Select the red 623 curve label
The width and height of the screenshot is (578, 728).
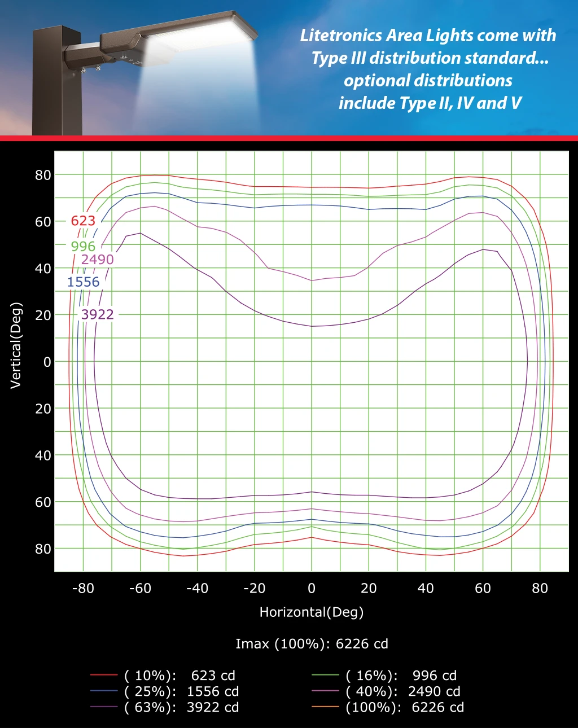(83, 221)
